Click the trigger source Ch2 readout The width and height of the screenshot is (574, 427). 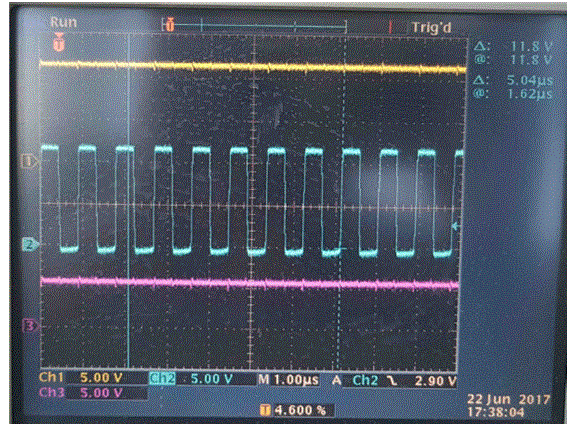[365, 380]
